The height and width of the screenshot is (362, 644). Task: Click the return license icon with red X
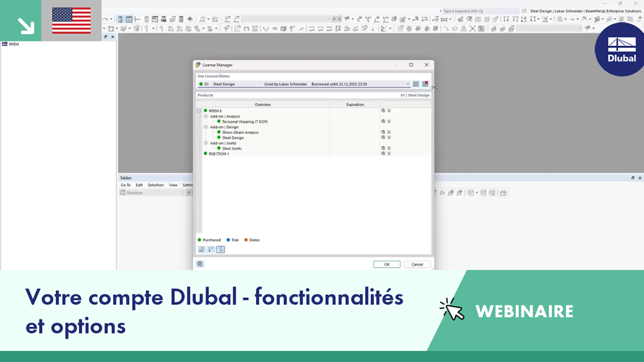click(426, 84)
